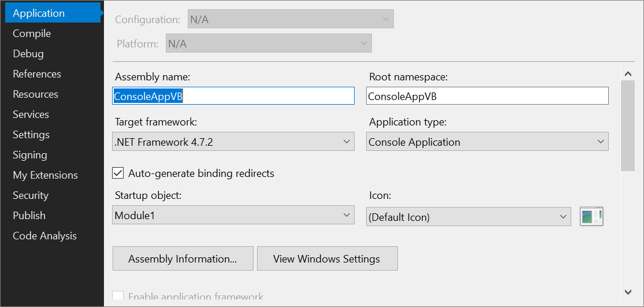Open the Debug tab
Viewport: 644px width, 307px height.
(x=28, y=53)
